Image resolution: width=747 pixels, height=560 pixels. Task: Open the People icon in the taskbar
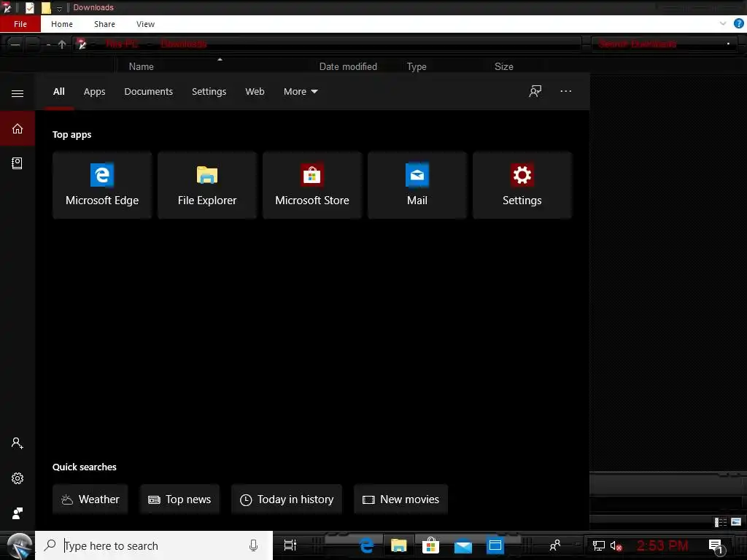[x=555, y=545]
